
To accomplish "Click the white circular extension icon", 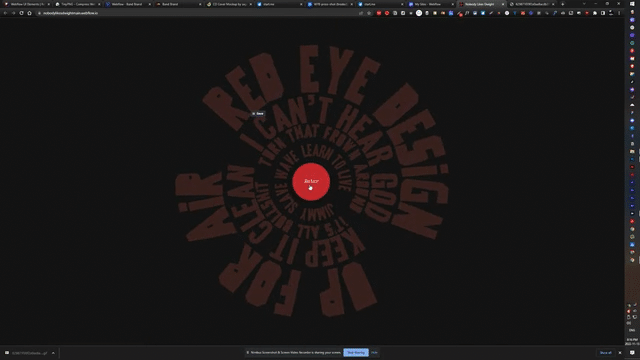I will coord(419,13).
